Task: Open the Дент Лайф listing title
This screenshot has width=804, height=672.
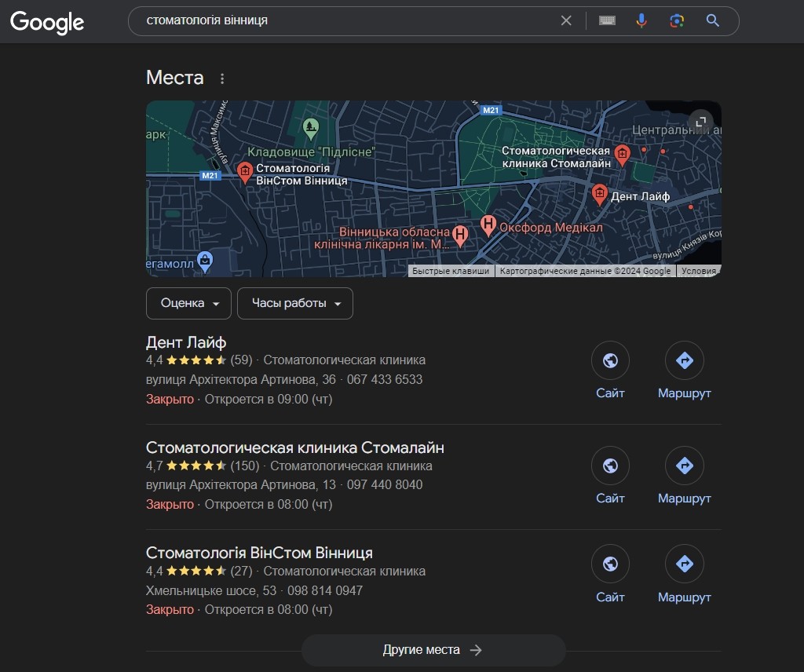Action: click(186, 342)
